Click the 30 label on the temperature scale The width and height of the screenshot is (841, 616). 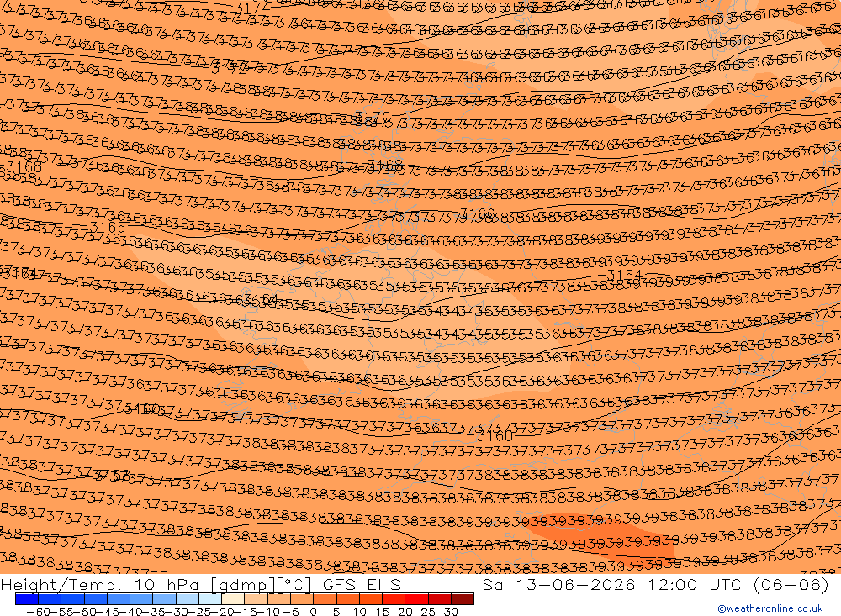[x=451, y=612]
